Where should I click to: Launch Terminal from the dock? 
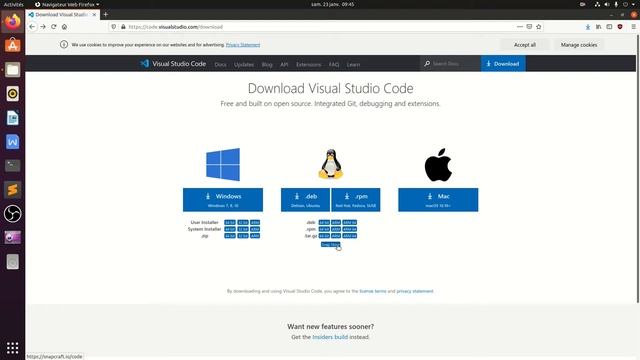[13, 165]
